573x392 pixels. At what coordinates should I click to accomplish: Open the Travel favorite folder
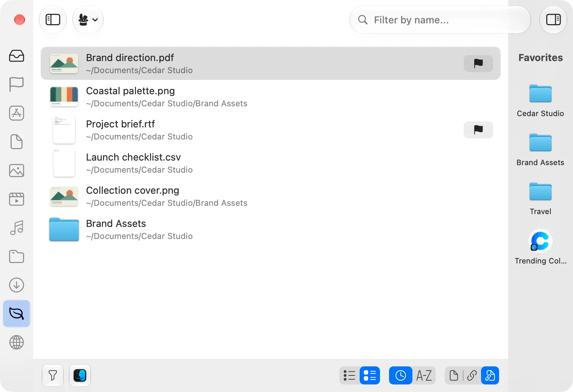coord(541,199)
